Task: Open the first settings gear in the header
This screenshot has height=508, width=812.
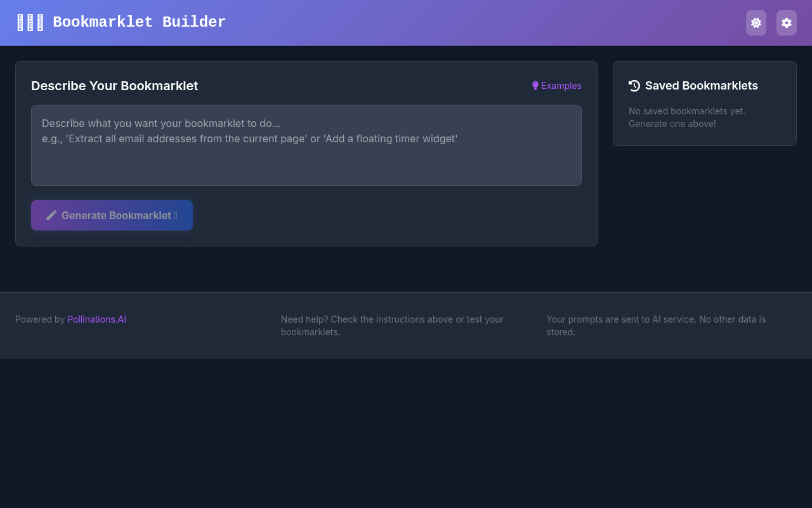Action: tap(756, 22)
